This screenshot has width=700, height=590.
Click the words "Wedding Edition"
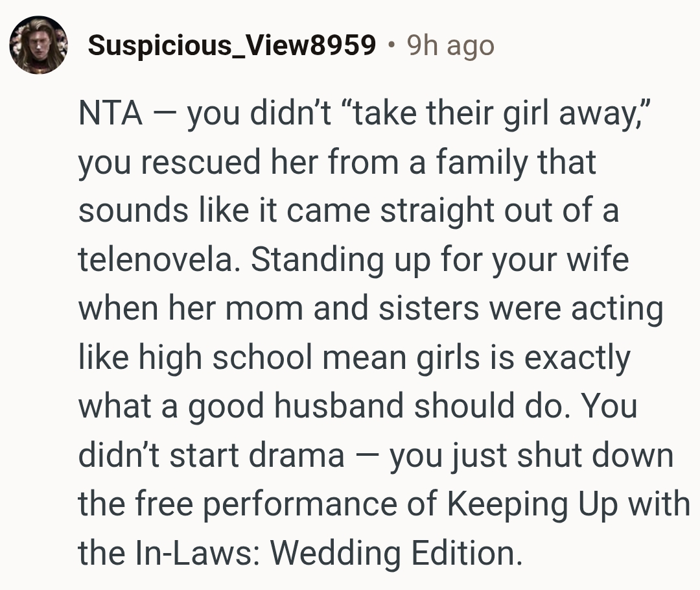click(395, 553)
